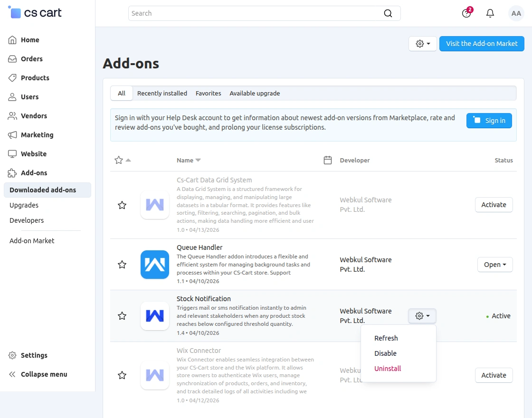Click the Visit the Add-on Market button
Screen dimensions: 532x418
(x=482, y=43)
